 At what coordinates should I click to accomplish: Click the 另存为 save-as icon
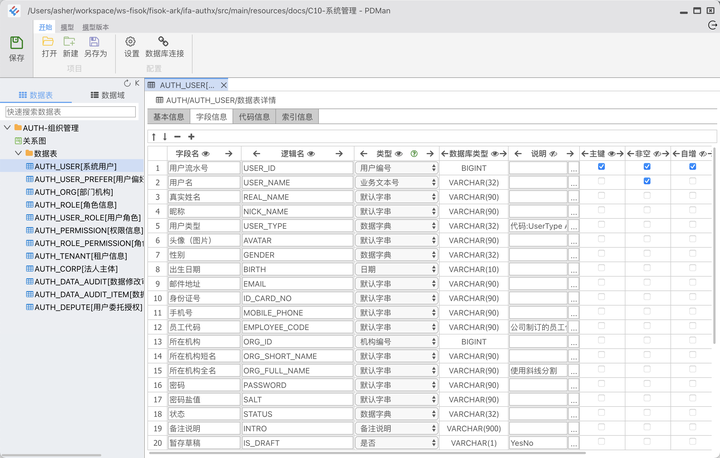94,42
